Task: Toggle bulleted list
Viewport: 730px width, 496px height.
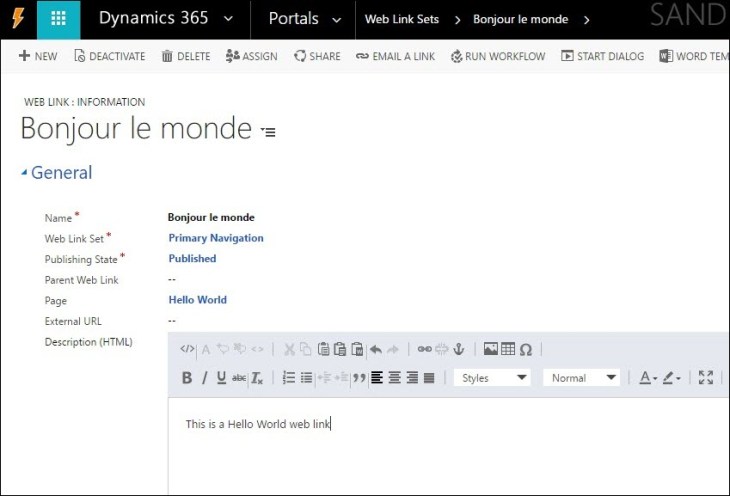Action: pos(306,378)
